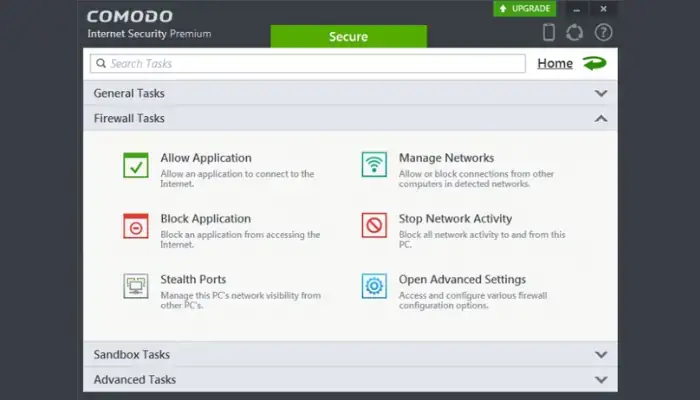Click the Stealth Ports monitor icon
The width and height of the screenshot is (700, 400).
136,286
